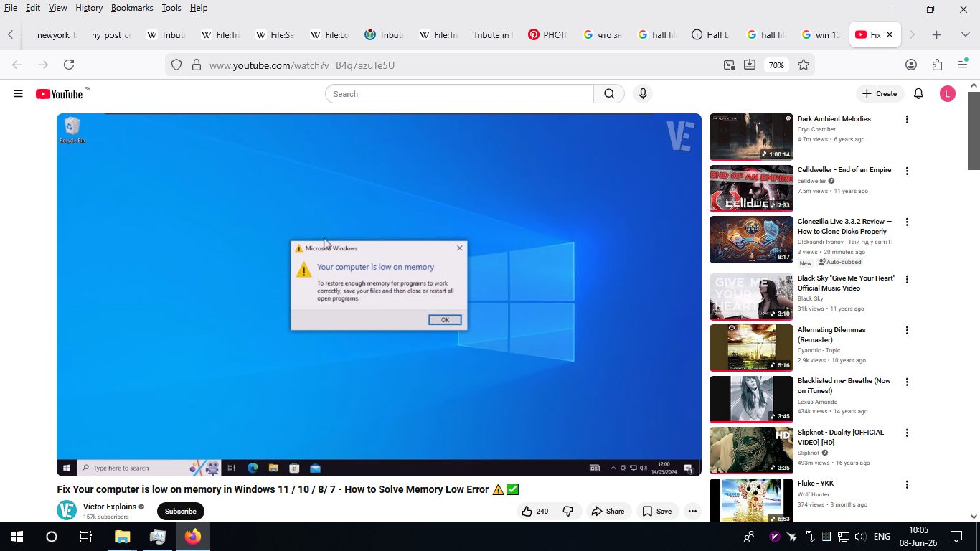Image resolution: width=980 pixels, height=551 pixels.
Task: Toggle picture-in-picture icon in the address bar
Action: coord(729,65)
